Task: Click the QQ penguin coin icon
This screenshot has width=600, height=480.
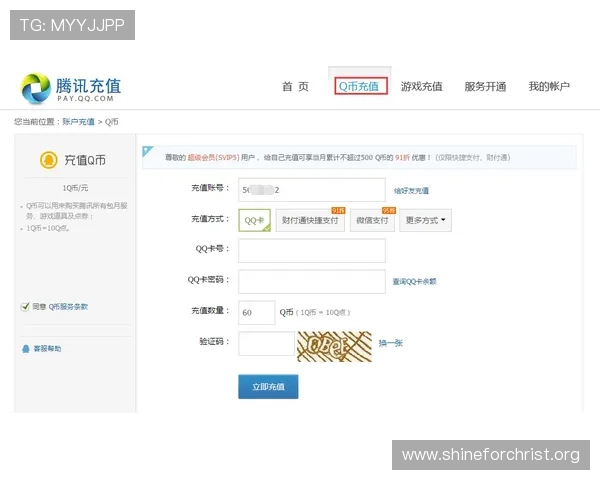Action: (49, 160)
